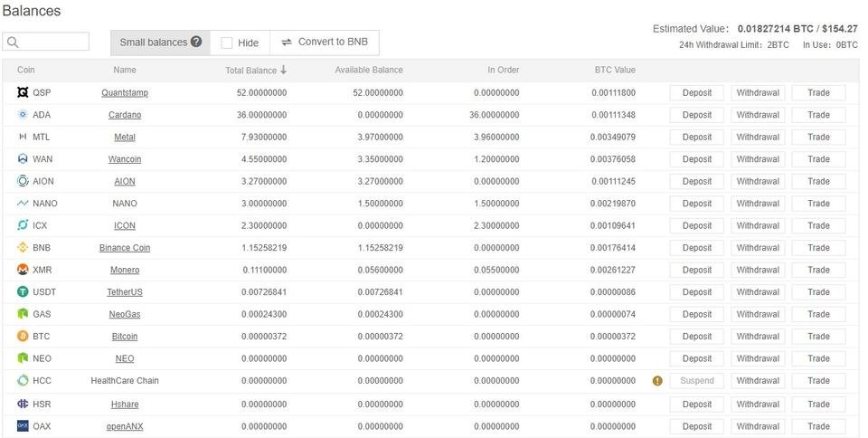This screenshot has width=868, height=438.
Task: Click the search magnifier icon
Action: pos(13,43)
